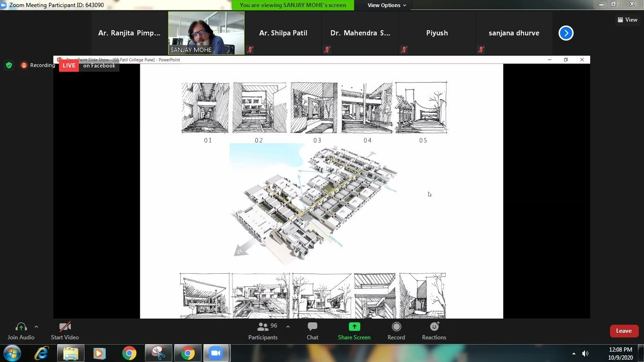Open the Snipping Tool taskbar icon

click(x=158, y=353)
